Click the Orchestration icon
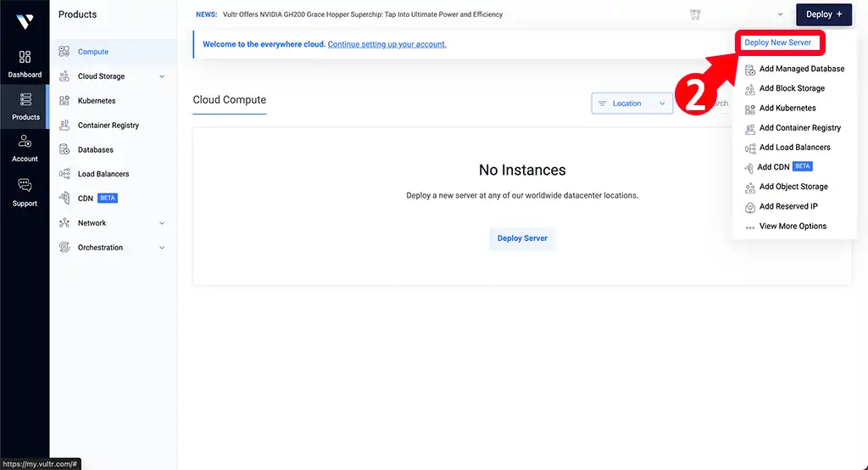Image resolution: width=868 pixels, height=470 pixels. click(64, 247)
